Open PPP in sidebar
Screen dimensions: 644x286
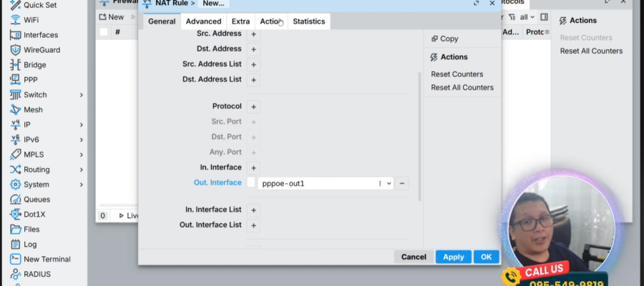24,79
